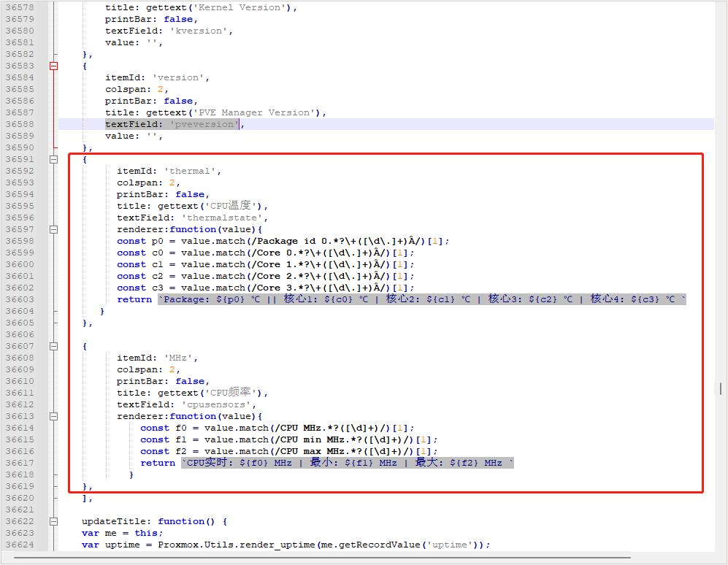Viewport: 728px width, 565px height.
Task: Click the 'thermalstate' textField value
Action: 222,218
